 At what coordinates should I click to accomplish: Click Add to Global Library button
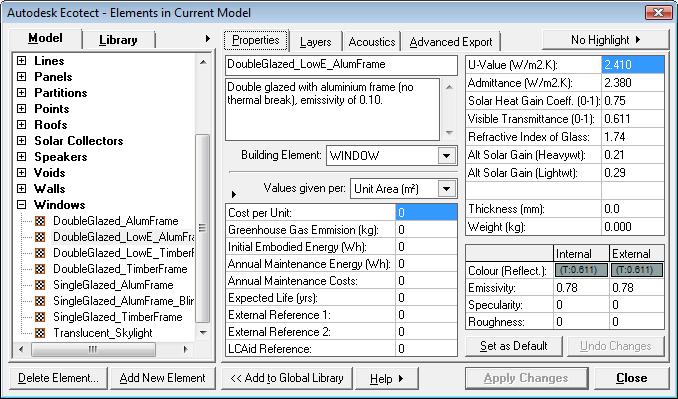pyautogui.click(x=287, y=378)
